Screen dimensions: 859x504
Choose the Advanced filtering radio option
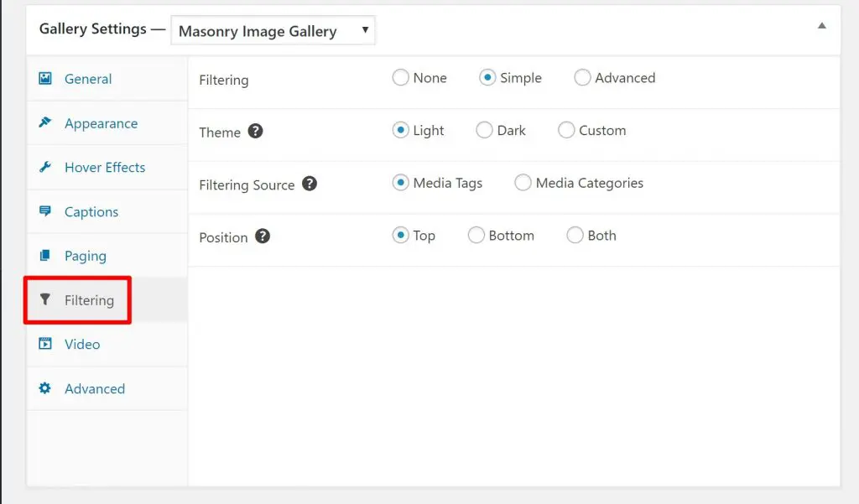pyautogui.click(x=582, y=78)
